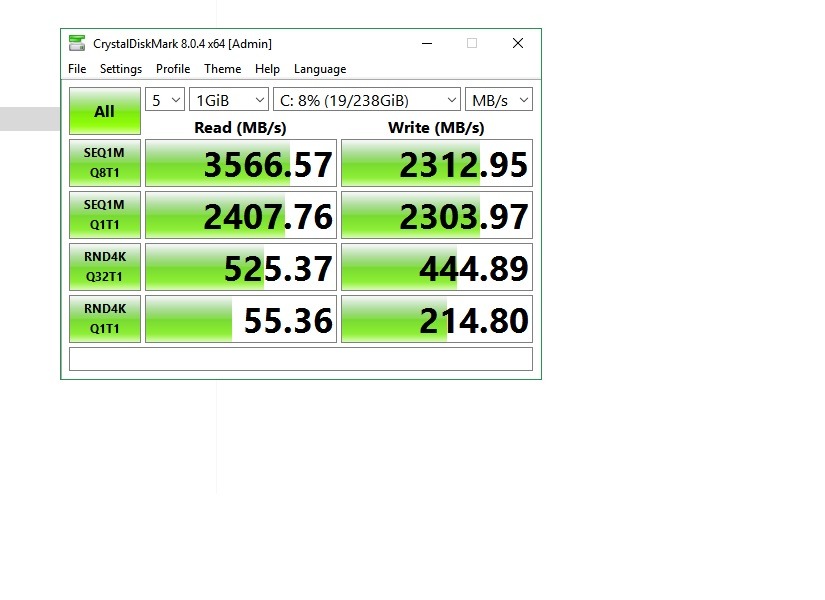This screenshot has height=600, width=825.
Task: Click the Write (MB/s) column header
Action: point(436,128)
